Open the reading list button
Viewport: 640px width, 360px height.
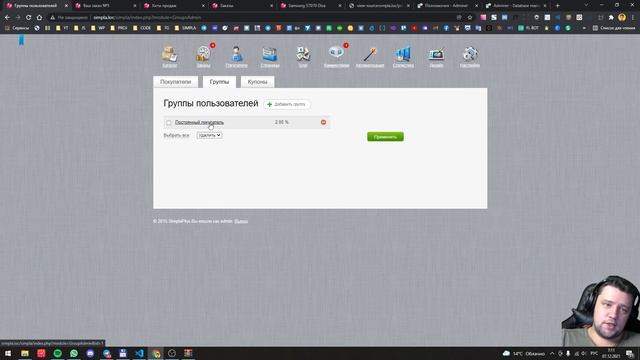(613, 28)
